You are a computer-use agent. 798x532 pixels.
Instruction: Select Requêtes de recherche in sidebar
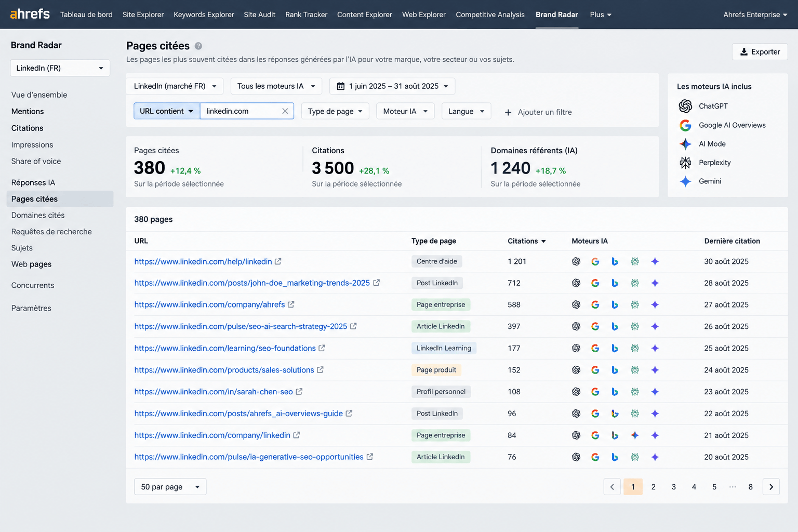coord(51,232)
